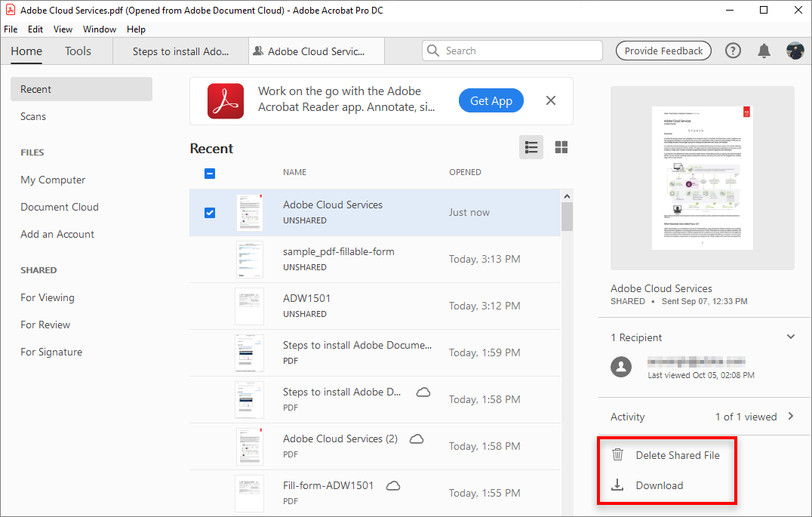
Task: Open Acrobat notifications bell
Action: [764, 50]
